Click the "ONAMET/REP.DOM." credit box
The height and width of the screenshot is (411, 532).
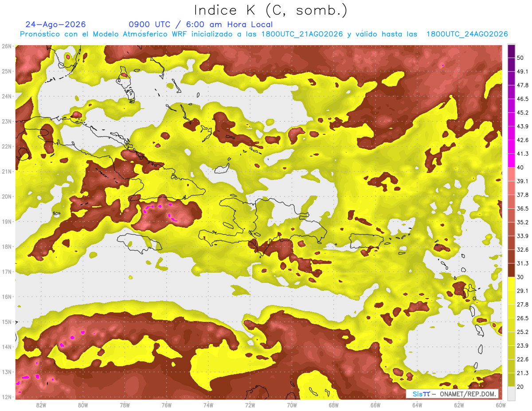tap(452, 394)
